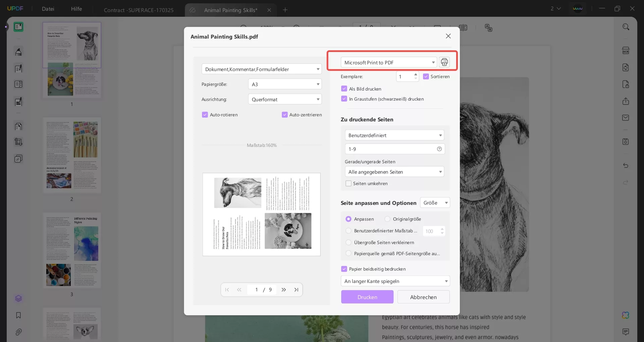Decrease Exemplare count with down arrow
The width and height of the screenshot is (644, 342).
click(416, 79)
